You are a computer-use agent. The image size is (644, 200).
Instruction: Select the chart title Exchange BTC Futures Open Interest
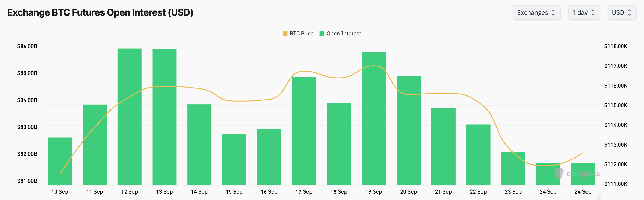(x=100, y=12)
